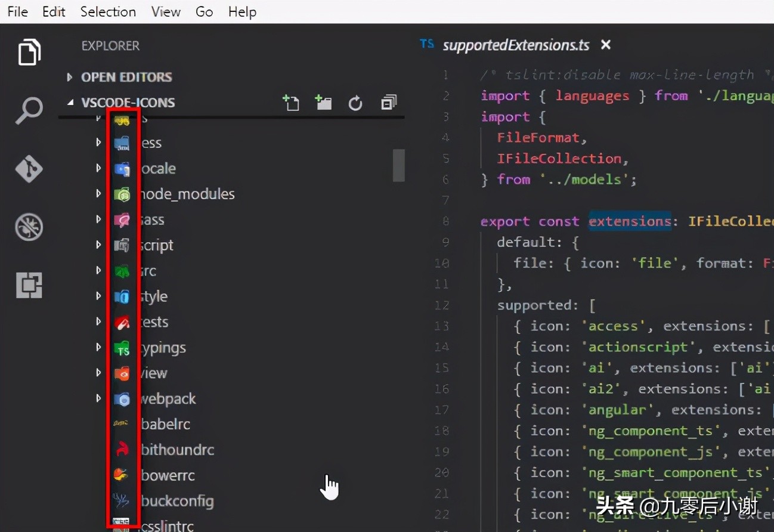Click the style folder icon

point(122,296)
